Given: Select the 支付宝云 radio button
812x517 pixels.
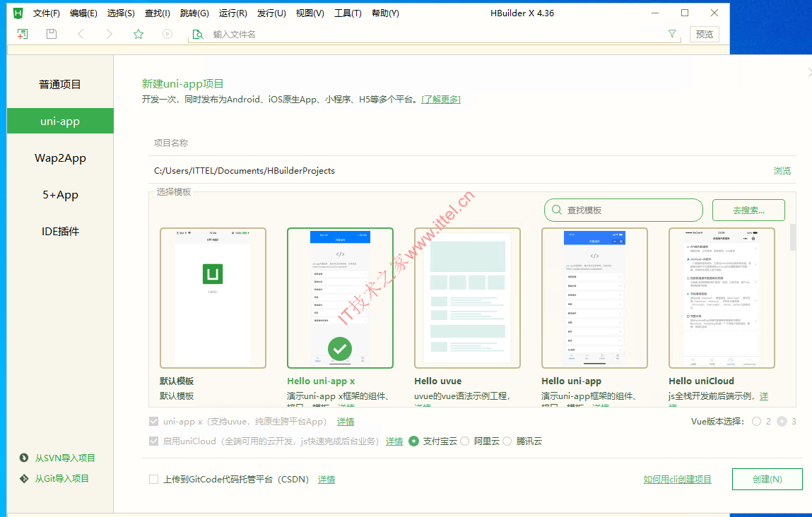Looking at the screenshot, I should [413, 441].
